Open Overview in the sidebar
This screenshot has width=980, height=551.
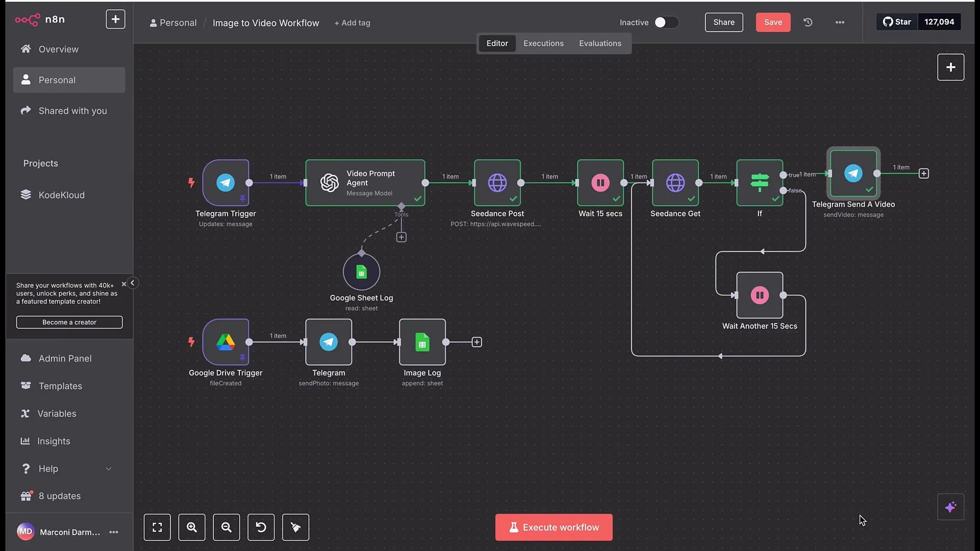(x=69, y=49)
